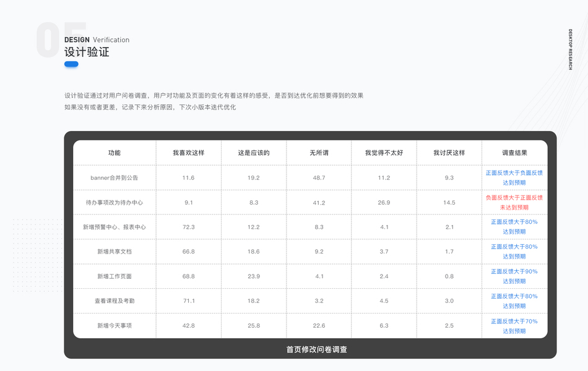This screenshot has height=371, width=588.
Task: Click the 6.3 cell
Action: point(384,326)
